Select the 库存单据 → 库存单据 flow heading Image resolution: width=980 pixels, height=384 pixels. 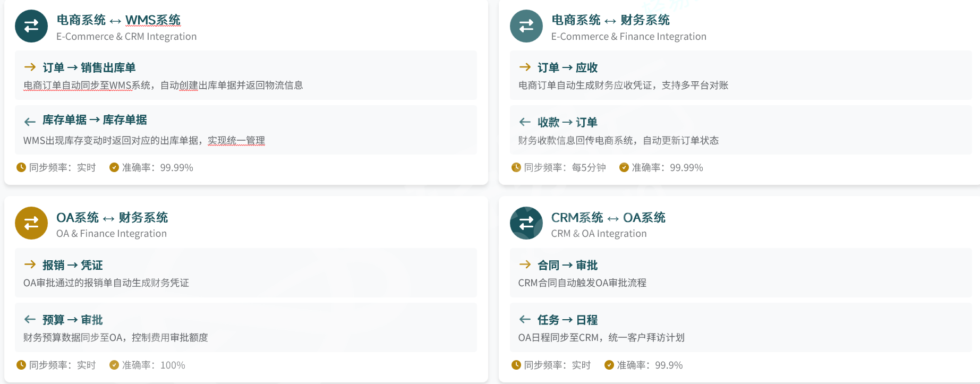[x=95, y=120]
